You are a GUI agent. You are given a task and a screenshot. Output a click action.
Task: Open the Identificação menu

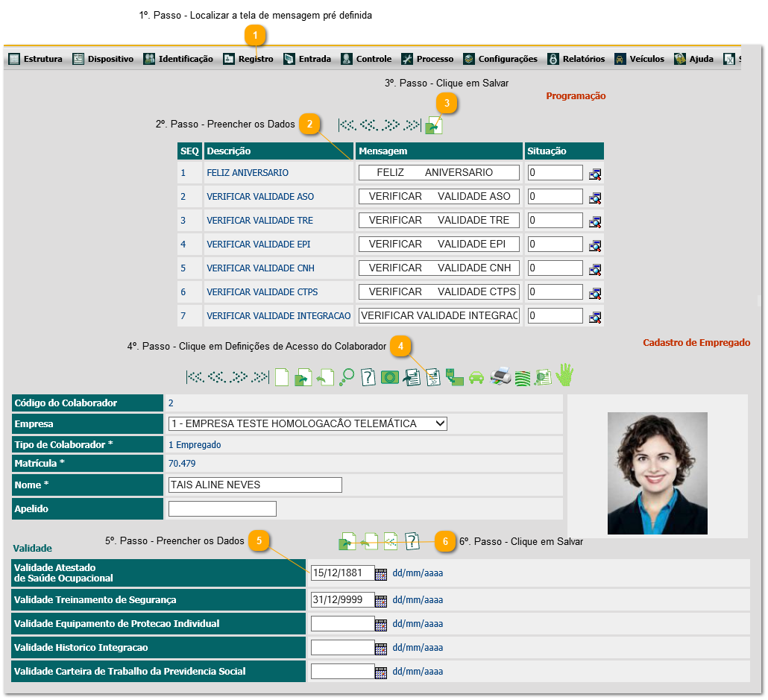point(178,59)
